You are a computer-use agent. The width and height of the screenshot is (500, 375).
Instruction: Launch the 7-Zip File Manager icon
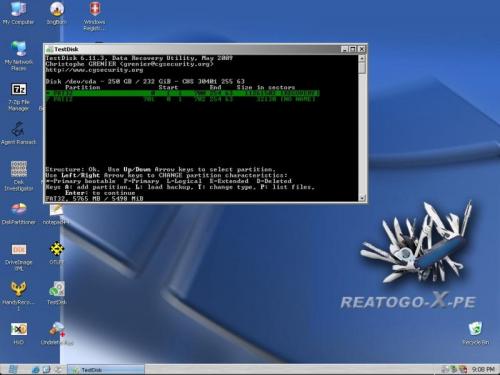click(19, 97)
